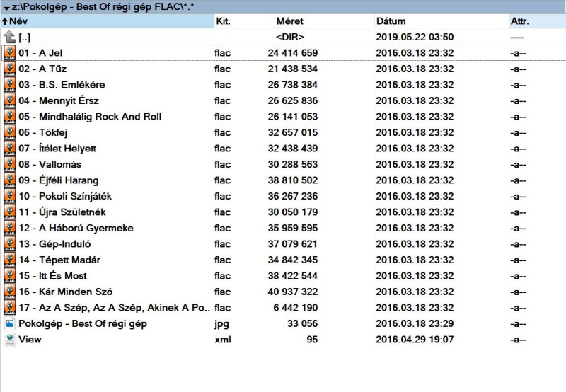Click FLAC icon beside 16 - Kár Minden Szó
Screen dimensions: 566x392
point(10,292)
